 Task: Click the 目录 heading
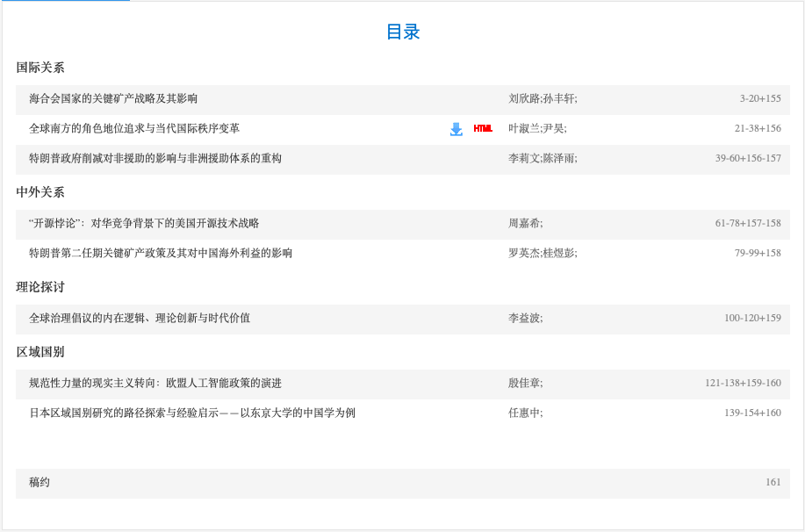(403, 32)
